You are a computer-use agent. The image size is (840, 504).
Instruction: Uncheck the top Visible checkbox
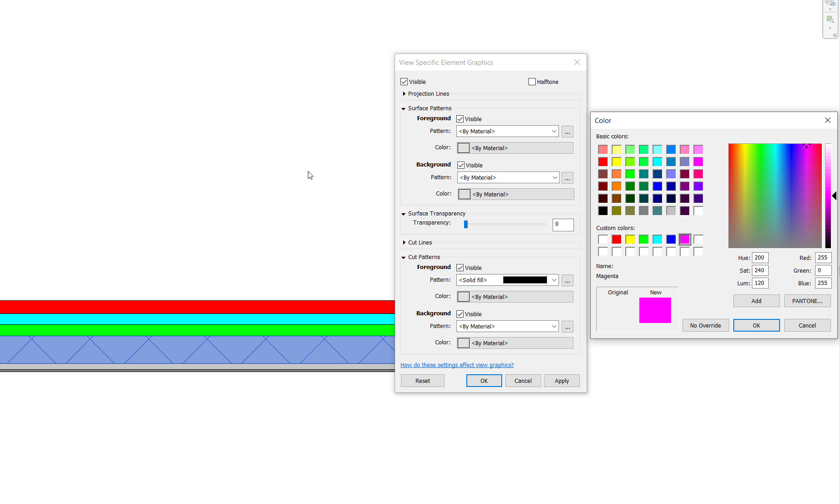[x=404, y=82]
